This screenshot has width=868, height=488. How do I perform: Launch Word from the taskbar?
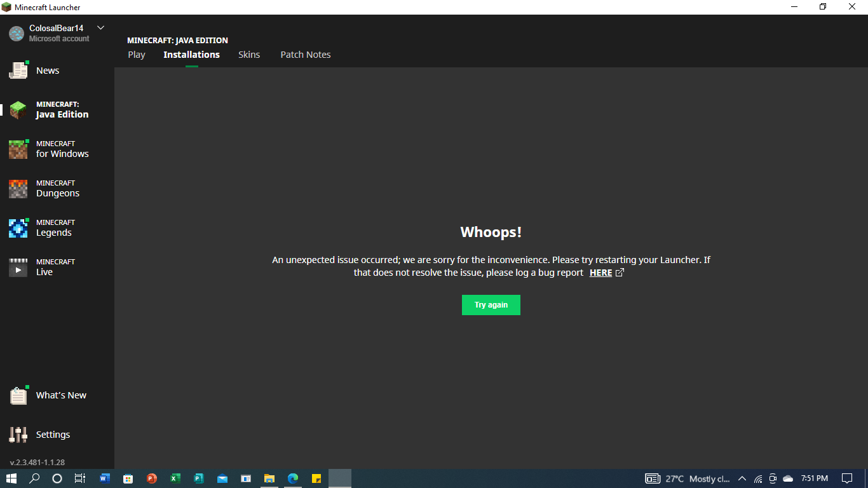[x=105, y=478]
